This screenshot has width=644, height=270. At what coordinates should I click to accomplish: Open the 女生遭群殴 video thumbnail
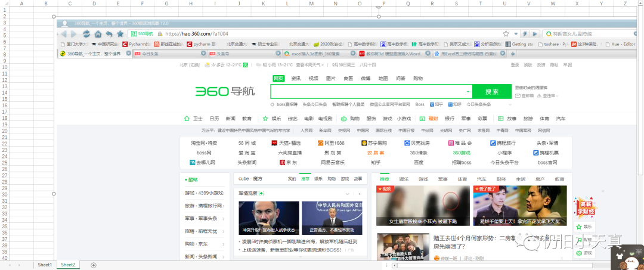(423, 206)
